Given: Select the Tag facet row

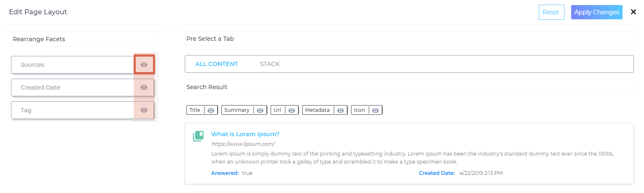Looking at the screenshot, I should point(72,110).
